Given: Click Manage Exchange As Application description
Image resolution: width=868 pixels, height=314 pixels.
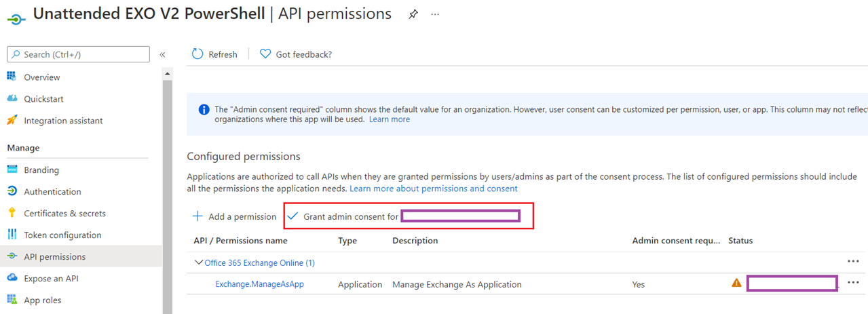Looking at the screenshot, I should (x=457, y=285).
